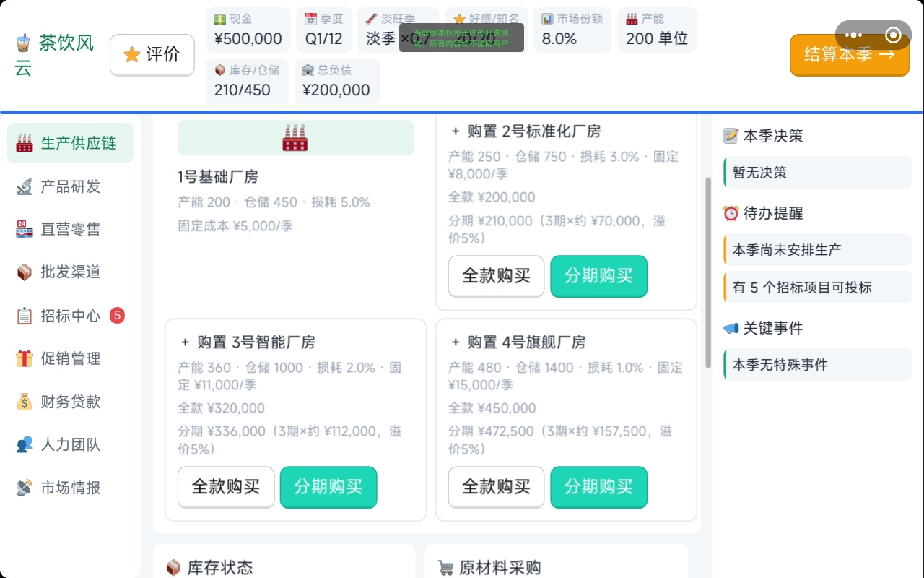
Task: Click 分期购买 for 3号智能厂房
Action: (x=328, y=486)
